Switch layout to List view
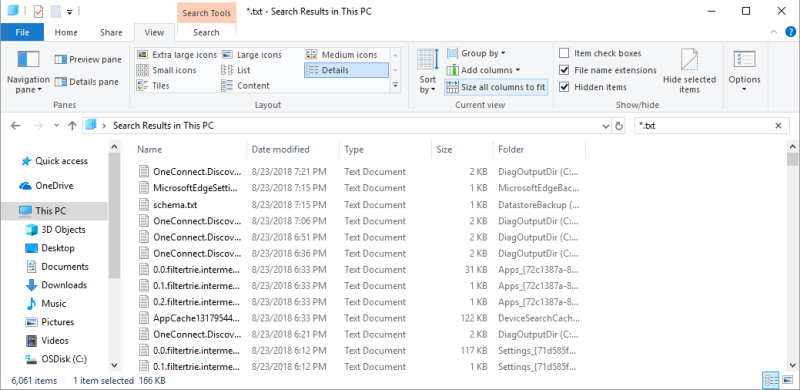Screen dimensions: 800x390 click(x=236, y=70)
